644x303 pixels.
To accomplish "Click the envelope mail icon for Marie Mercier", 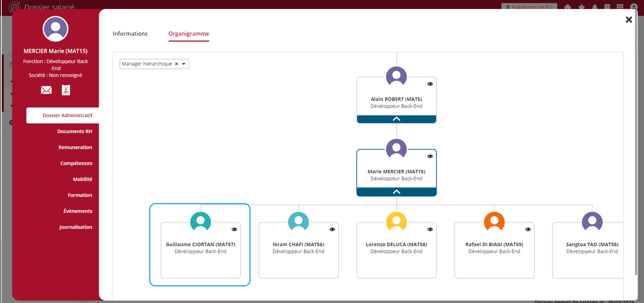I will pyautogui.click(x=46, y=90).
